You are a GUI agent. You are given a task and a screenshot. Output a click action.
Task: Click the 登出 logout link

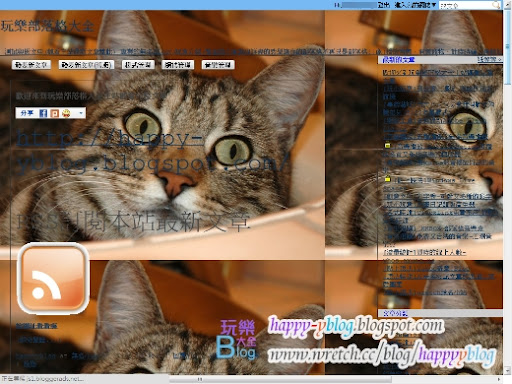click(384, 5)
